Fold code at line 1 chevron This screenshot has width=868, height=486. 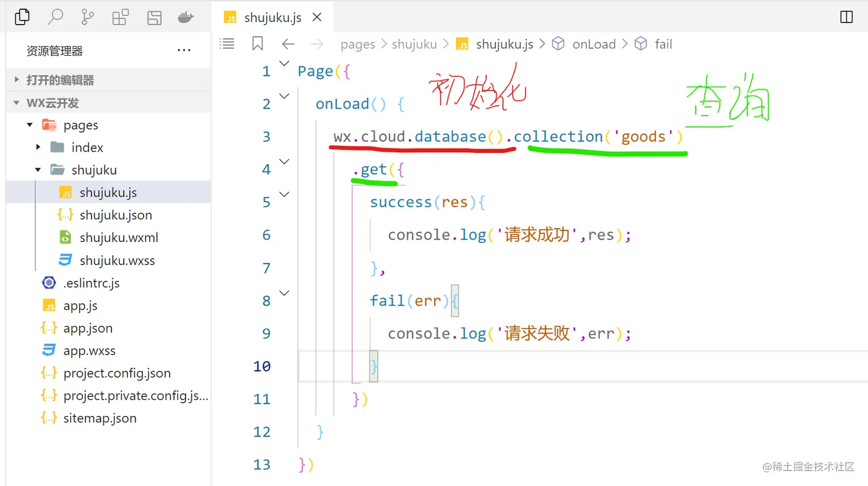(284, 63)
